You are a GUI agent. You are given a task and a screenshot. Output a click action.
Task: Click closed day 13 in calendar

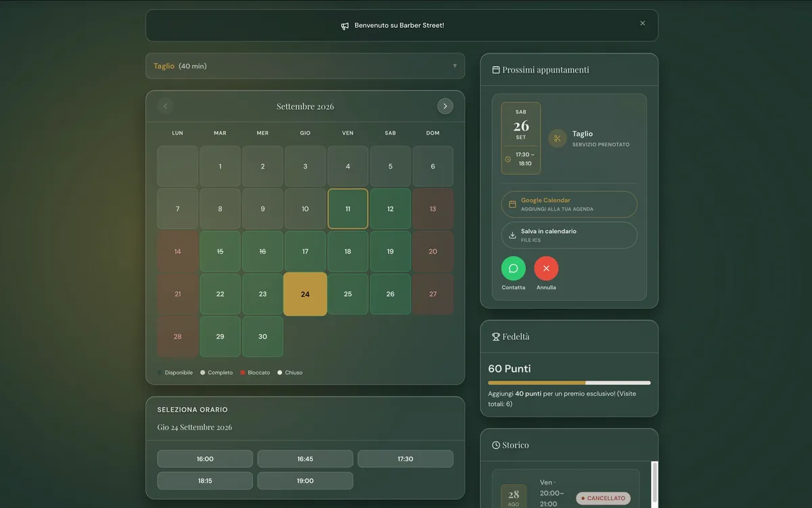click(x=433, y=209)
